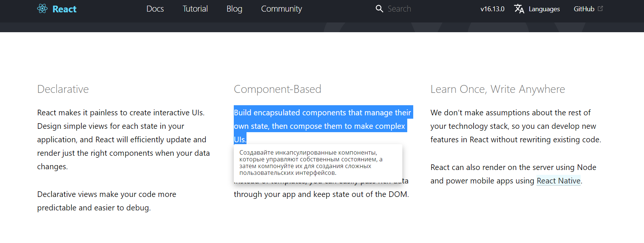The image size is (644, 243).
Task: Open the Docs menu item
Action: pyautogui.click(x=155, y=9)
